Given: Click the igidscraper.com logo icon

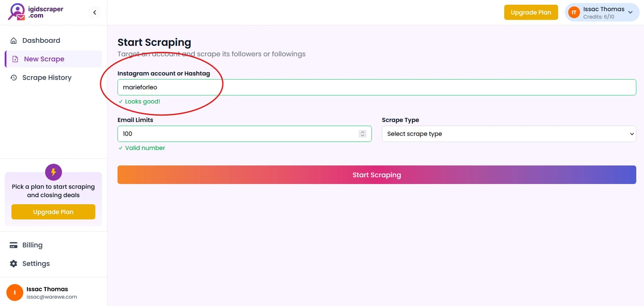Looking at the screenshot, I should [x=17, y=12].
